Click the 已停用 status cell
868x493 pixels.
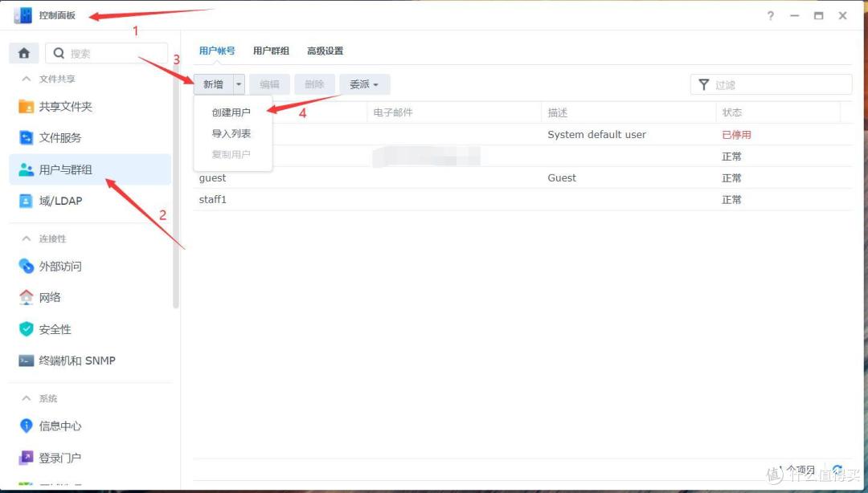736,134
